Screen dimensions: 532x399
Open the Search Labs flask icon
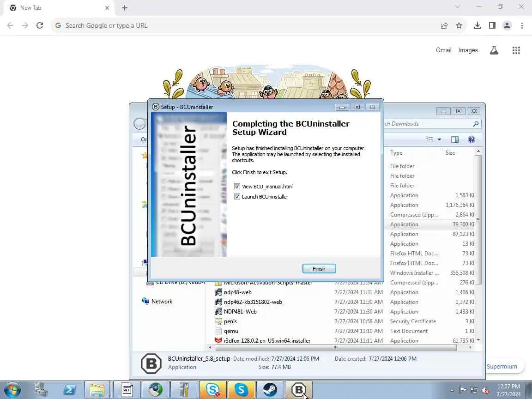494,50
